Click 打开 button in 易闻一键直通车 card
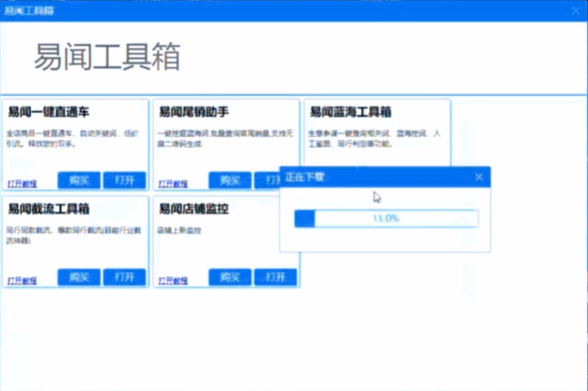Screen dimensions: 588x391 [125, 180]
